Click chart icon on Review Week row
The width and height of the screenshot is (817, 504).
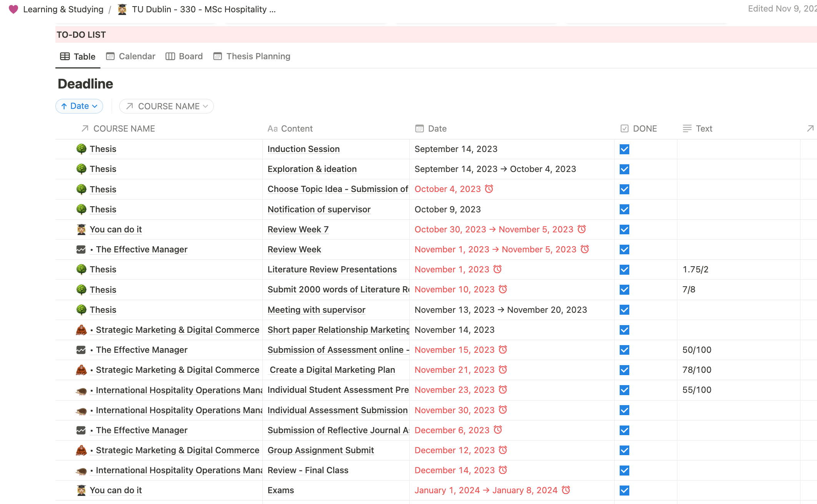pos(81,249)
